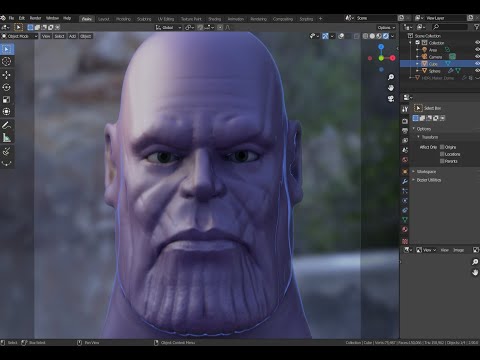Select the Select Box tool in the viewport toolbar
This screenshot has width=480, height=360.
coord(6,49)
